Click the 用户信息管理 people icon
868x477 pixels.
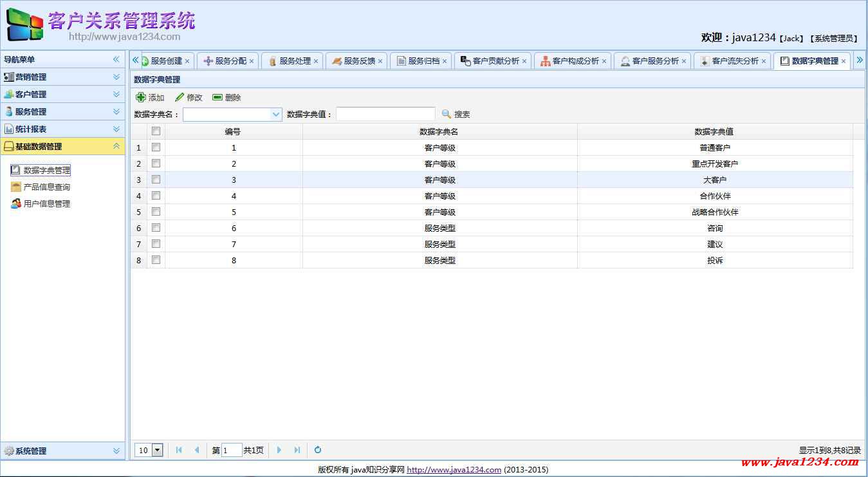(x=16, y=203)
